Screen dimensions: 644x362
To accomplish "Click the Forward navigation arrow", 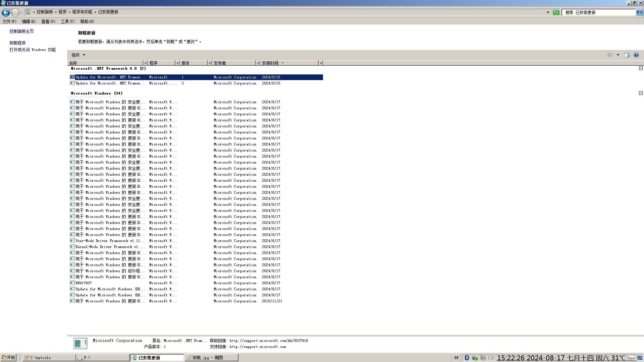I will coord(15,12).
